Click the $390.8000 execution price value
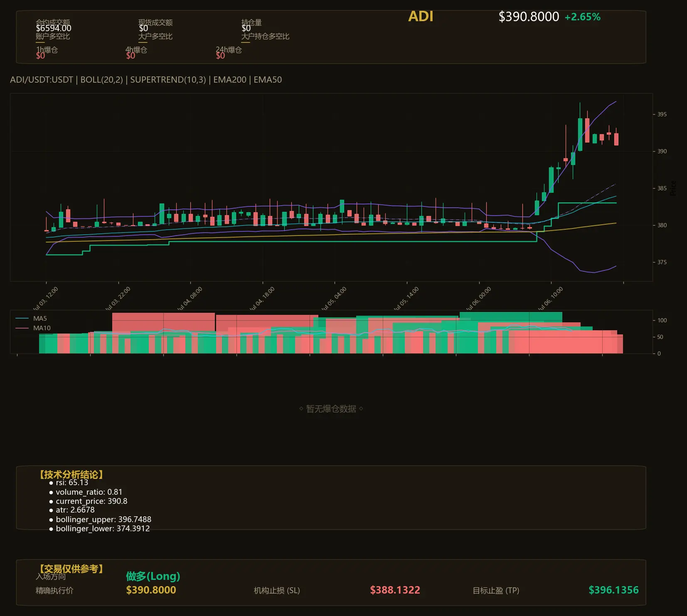687x616 pixels. click(x=151, y=590)
